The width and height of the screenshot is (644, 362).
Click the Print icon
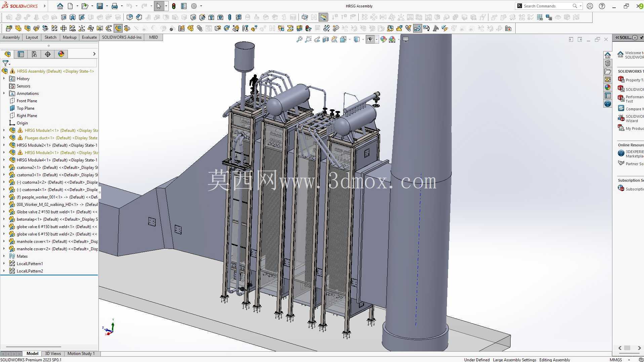click(115, 6)
